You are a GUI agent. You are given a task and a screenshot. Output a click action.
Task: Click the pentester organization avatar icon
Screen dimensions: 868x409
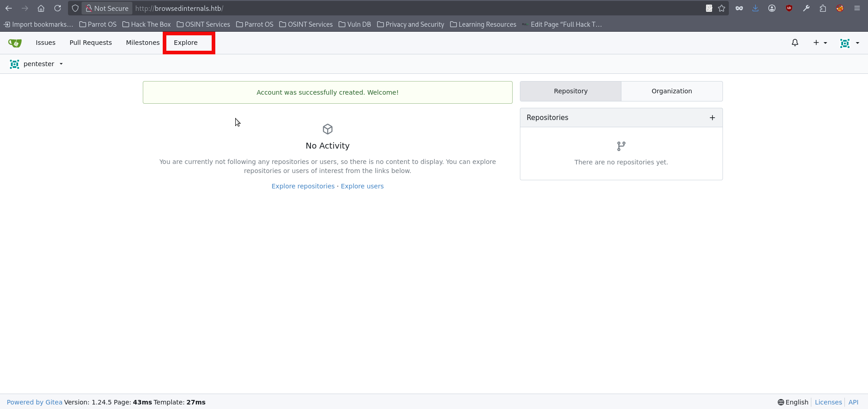(14, 64)
